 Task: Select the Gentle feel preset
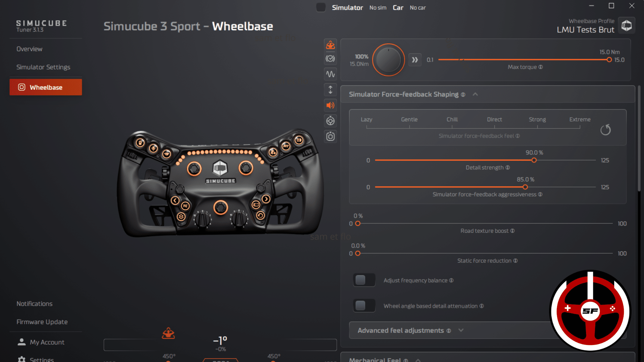click(x=409, y=119)
